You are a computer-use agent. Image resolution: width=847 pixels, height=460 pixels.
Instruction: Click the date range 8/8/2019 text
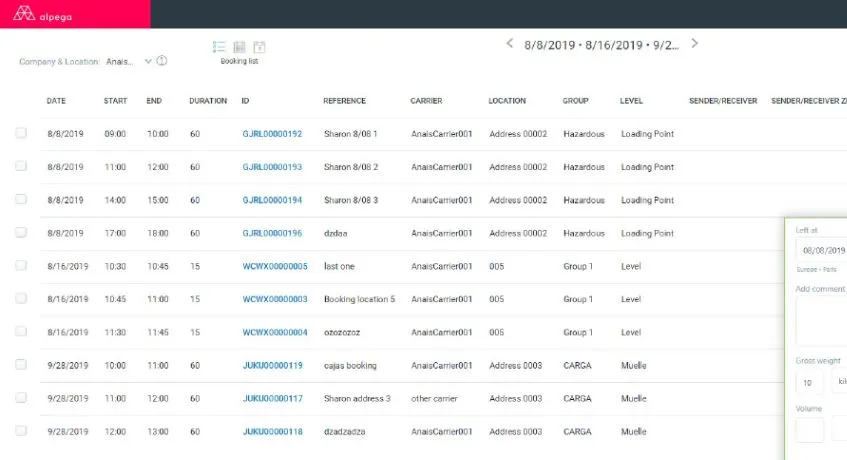(549, 45)
